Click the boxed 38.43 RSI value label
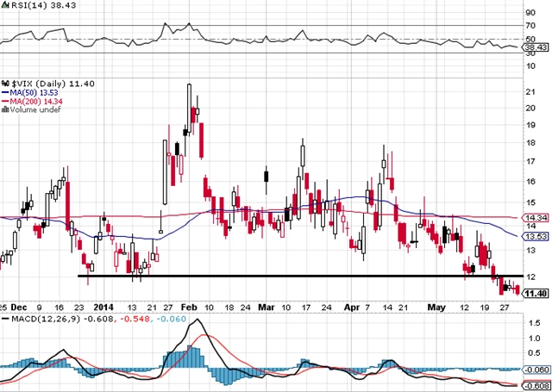 point(536,47)
